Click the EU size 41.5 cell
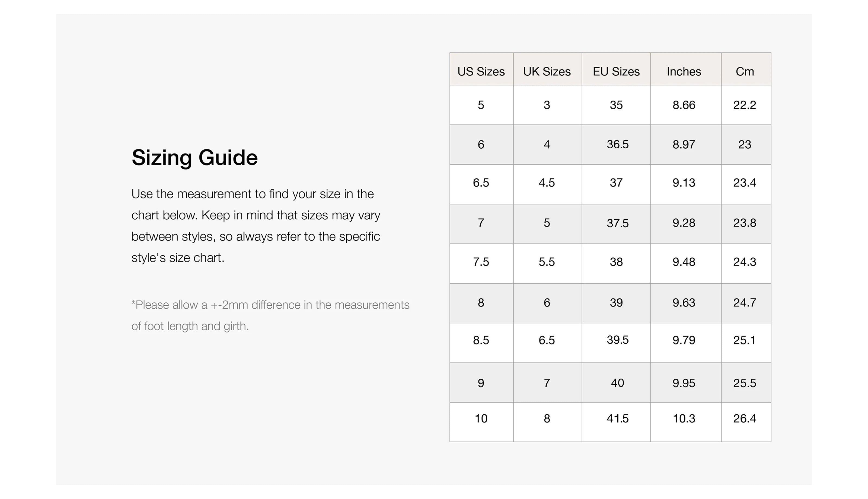Viewport: 868px width, 499px height. (617, 418)
